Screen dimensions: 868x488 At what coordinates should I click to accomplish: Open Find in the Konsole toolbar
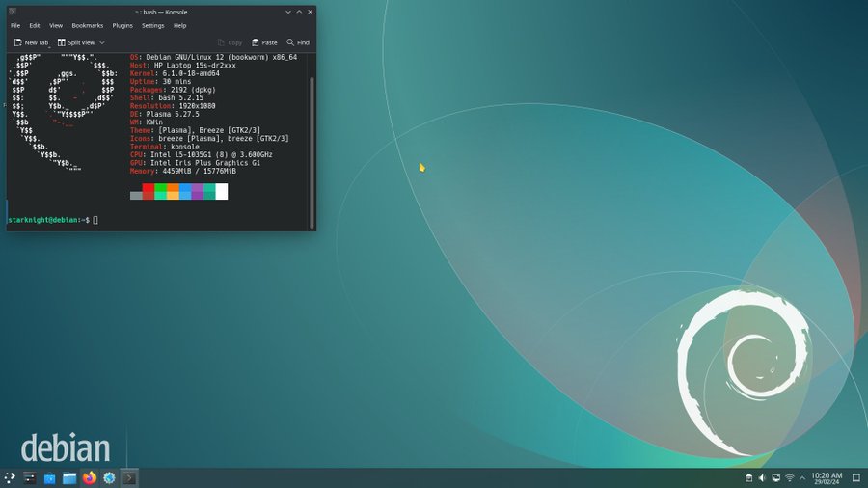[x=297, y=42]
